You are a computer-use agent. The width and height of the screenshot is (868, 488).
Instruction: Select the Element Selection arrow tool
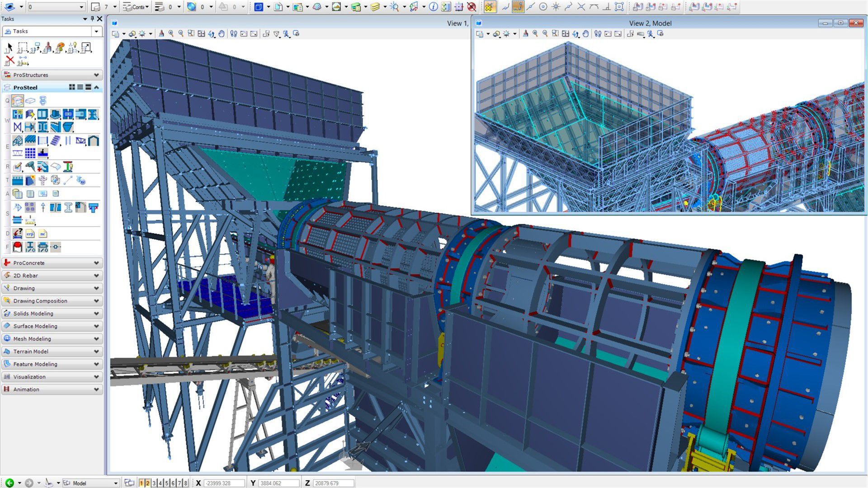[x=9, y=47]
